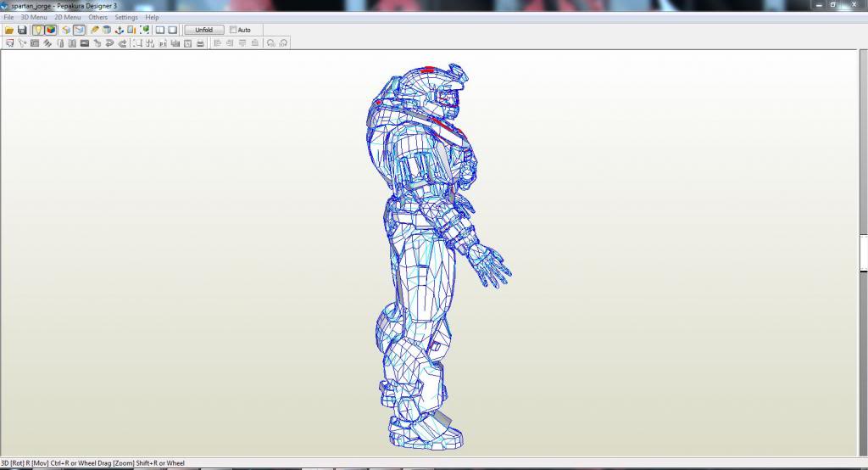Click the single gray page icon in second toolbar
The image size is (868, 470).
(x=60, y=43)
